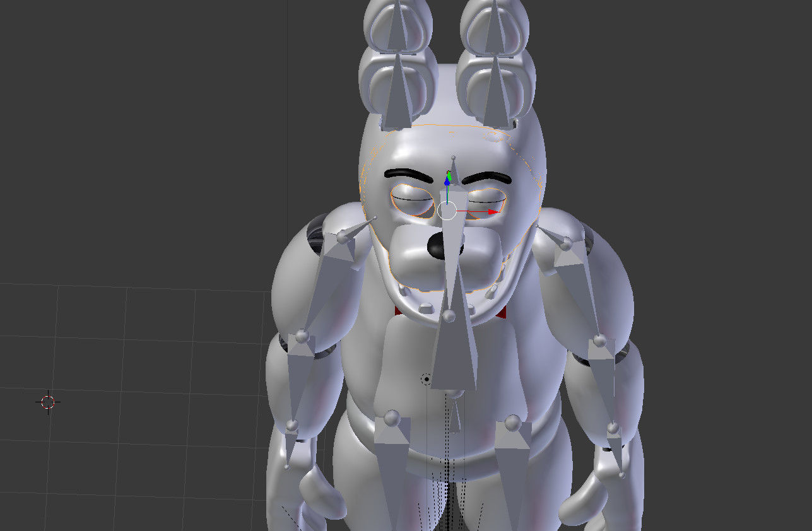Select the lower bone of the left ear

click(399, 91)
